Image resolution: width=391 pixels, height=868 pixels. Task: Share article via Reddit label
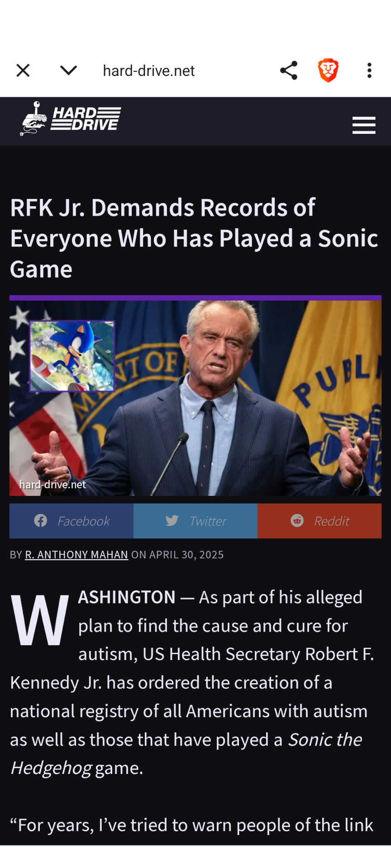click(332, 521)
